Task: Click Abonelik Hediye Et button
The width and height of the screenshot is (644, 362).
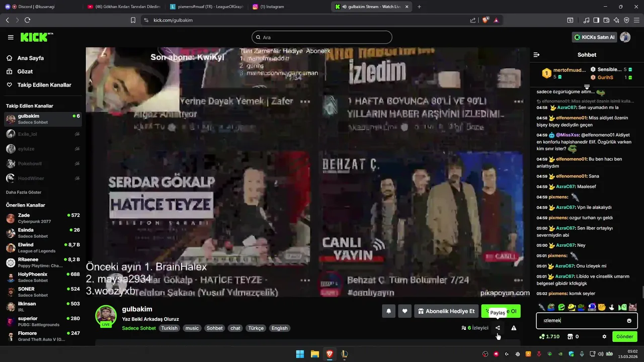Action: 446,311
